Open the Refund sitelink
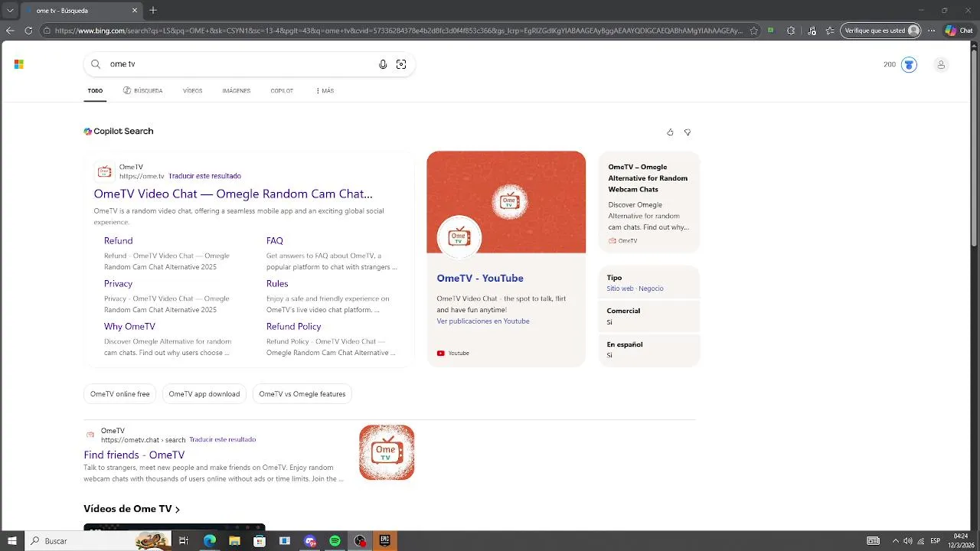Screen dimensions: 980x551 (x=118, y=240)
